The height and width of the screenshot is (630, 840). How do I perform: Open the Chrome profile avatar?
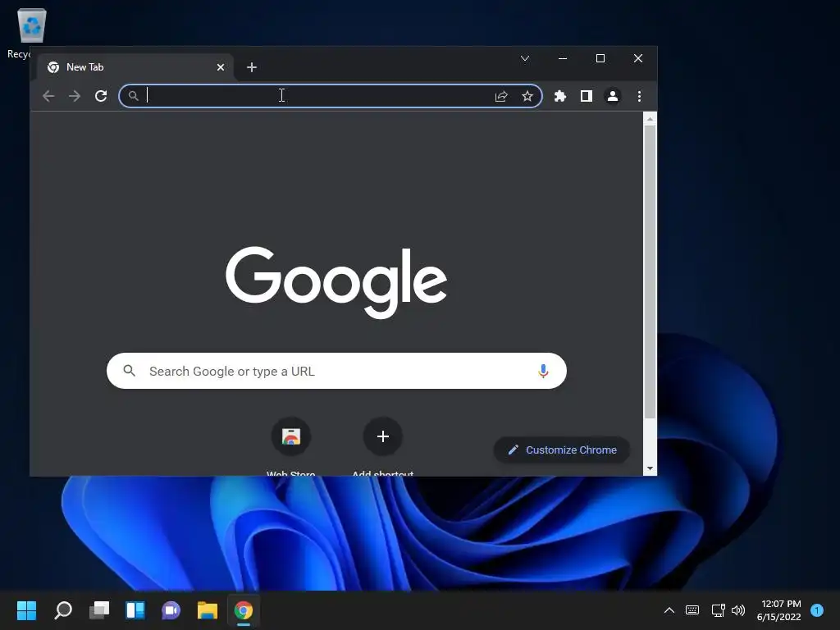point(612,96)
